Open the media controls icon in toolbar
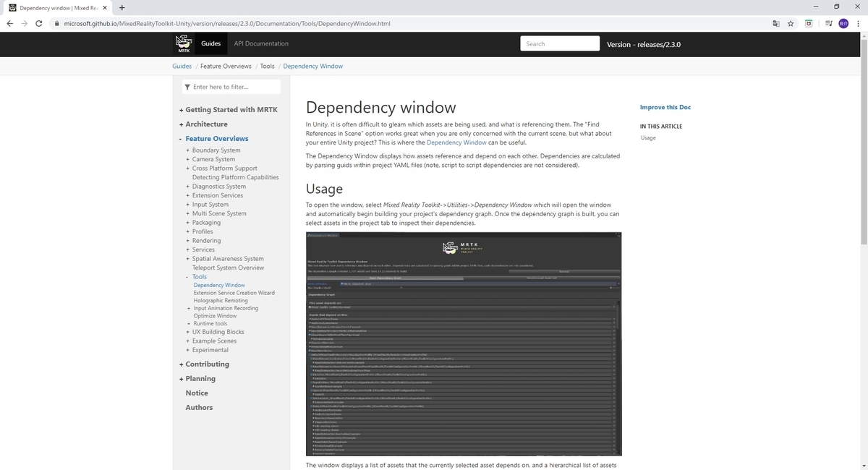The image size is (868, 470). pos(828,23)
